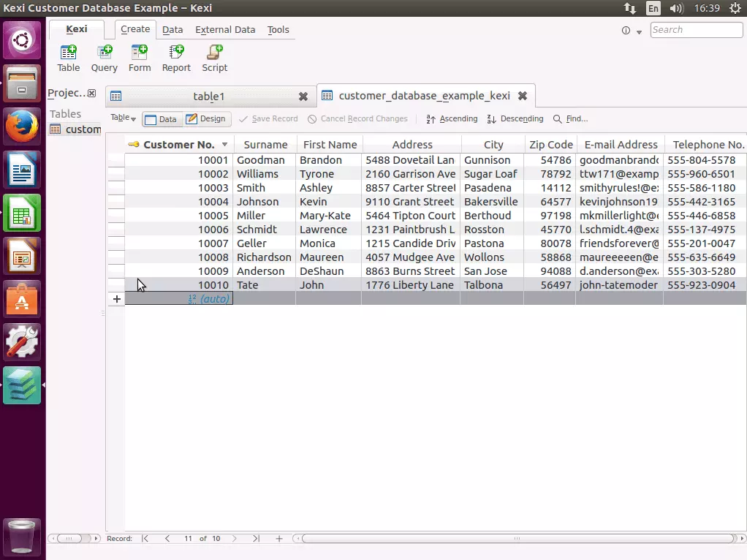Open the Ubuntu Dash home
The width and height of the screenshot is (747, 560).
tap(22, 40)
